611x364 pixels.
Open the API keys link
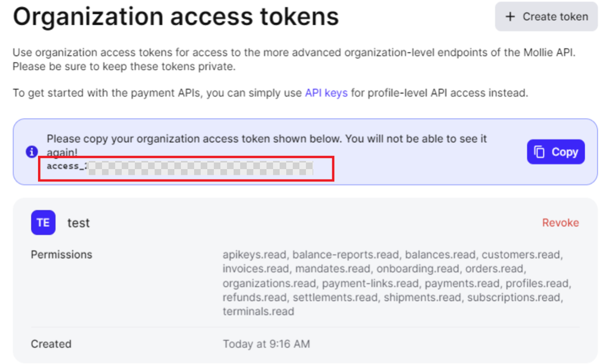click(326, 93)
